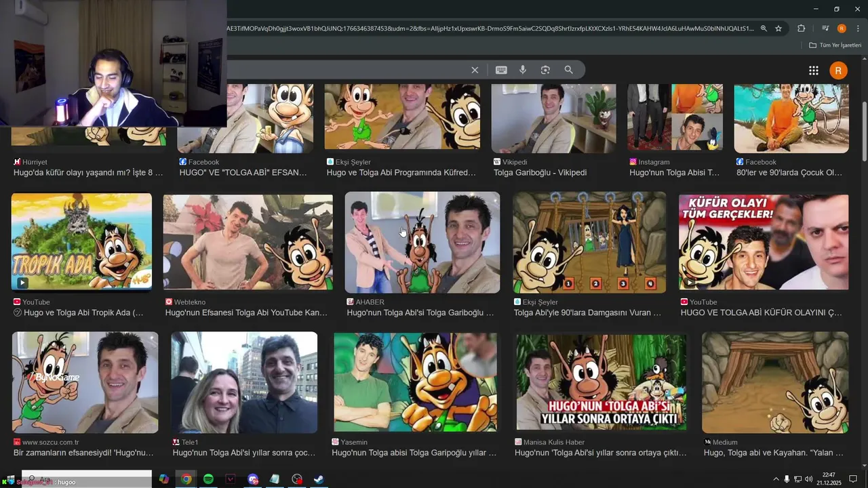Screen dimensions: 868x488
Task: Open Chrome media controls icon
Action: click(x=825, y=28)
